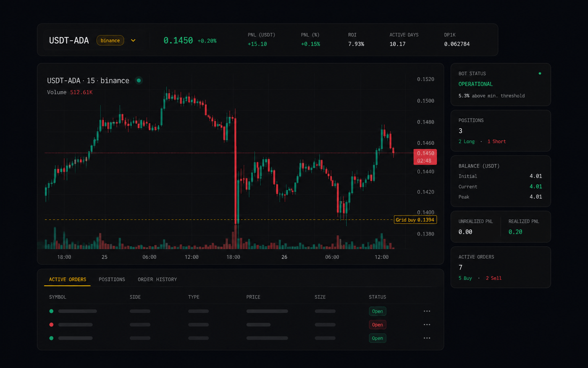588x368 pixels.
Task: Click the bot status green indicator dot
Action: [x=540, y=74]
